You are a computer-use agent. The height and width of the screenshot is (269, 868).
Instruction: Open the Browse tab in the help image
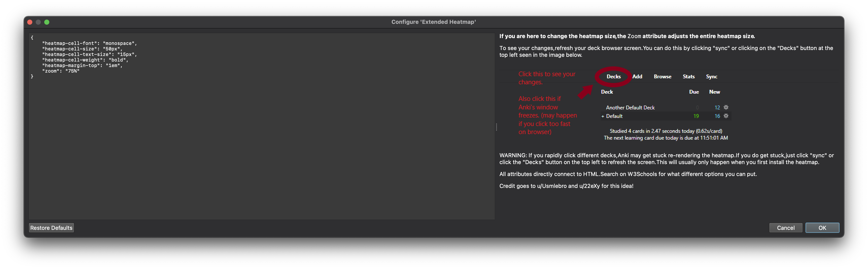click(x=662, y=77)
